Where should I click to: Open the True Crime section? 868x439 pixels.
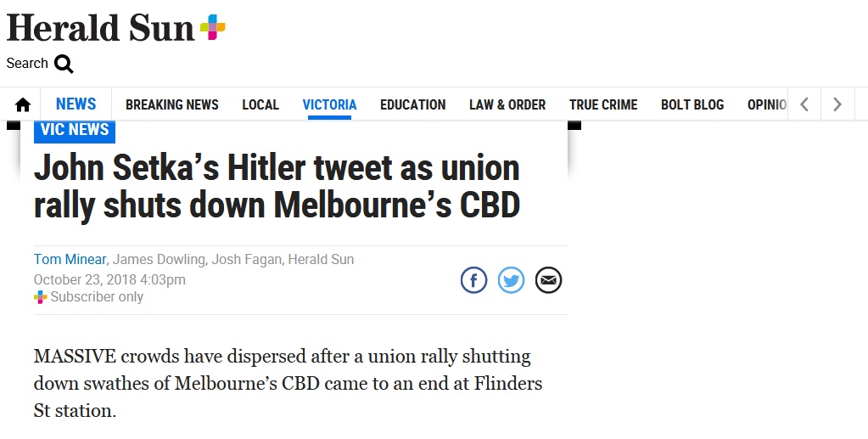pyautogui.click(x=603, y=104)
